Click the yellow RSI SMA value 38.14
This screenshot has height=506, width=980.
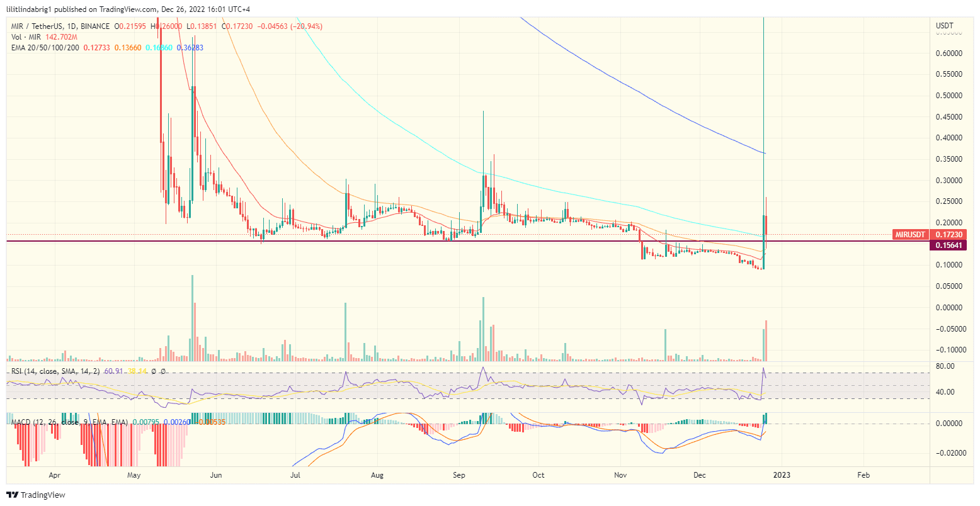(x=137, y=371)
